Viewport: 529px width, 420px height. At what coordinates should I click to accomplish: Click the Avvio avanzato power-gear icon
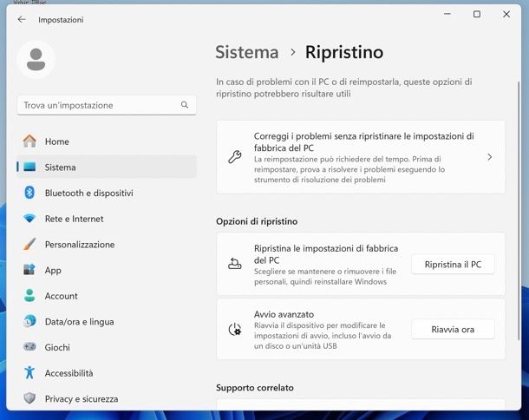pos(235,329)
